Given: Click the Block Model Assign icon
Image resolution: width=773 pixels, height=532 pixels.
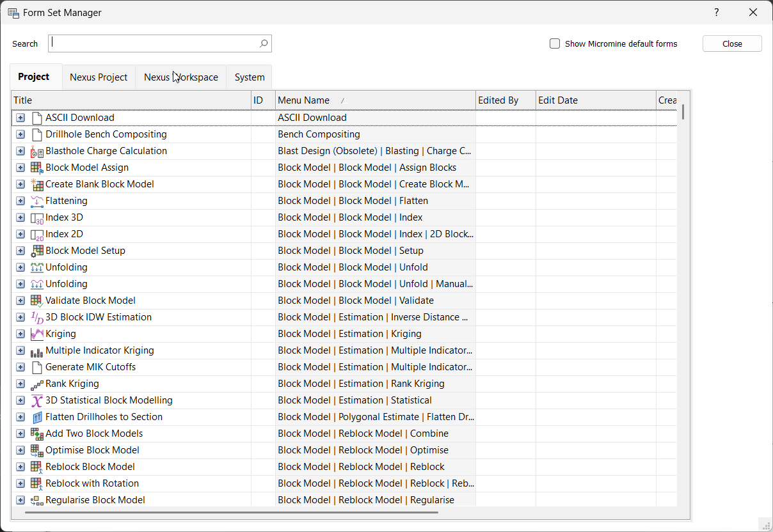Looking at the screenshot, I should point(37,168).
